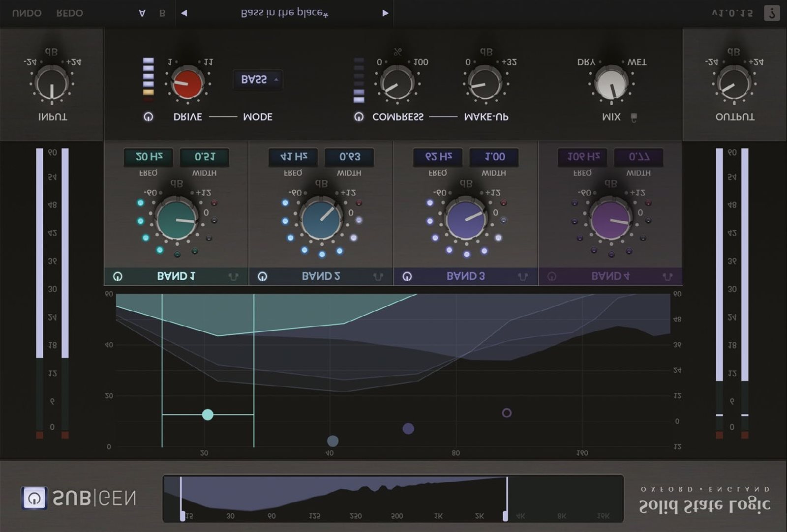Image resolution: width=787 pixels, height=532 pixels.
Task: Select Band 3 width field 1.00
Action: [x=494, y=157]
